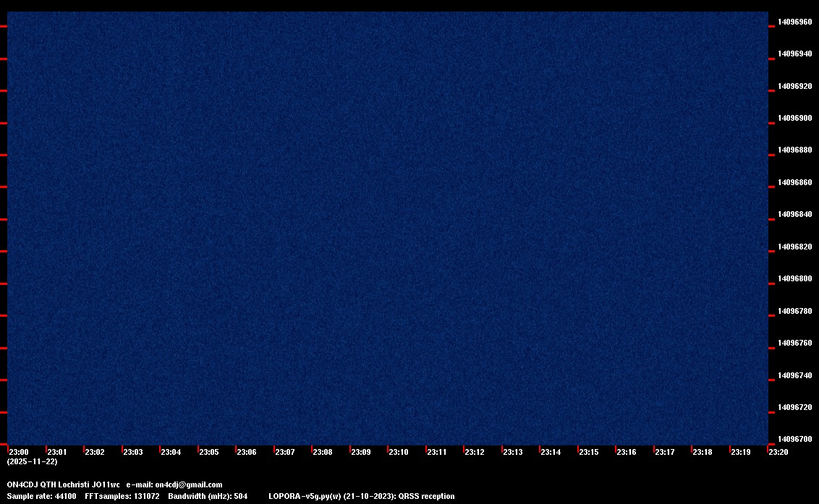Click the 23:06 time axis label
This screenshot has width=819, height=504.
tap(247, 452)
